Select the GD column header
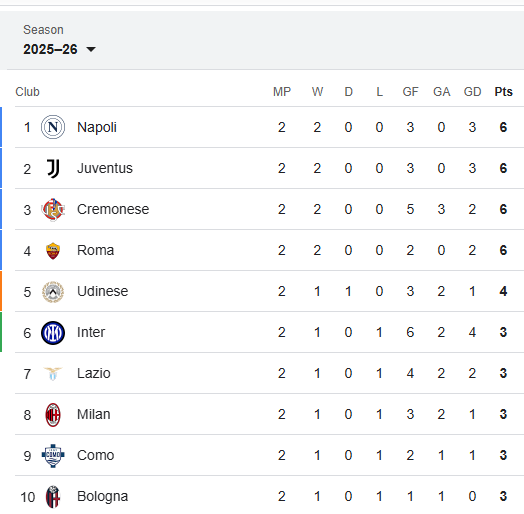524x514 pixels. [472, 92]
